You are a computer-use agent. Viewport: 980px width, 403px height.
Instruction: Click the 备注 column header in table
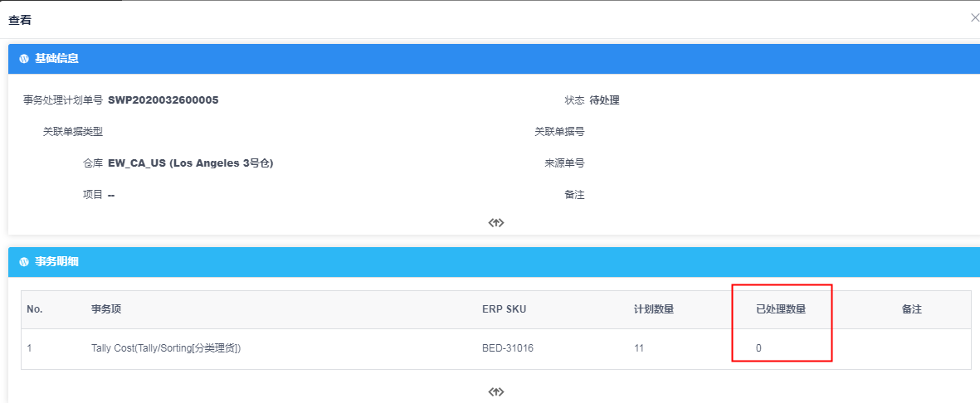pyautogui.click(x=912, y=309)
